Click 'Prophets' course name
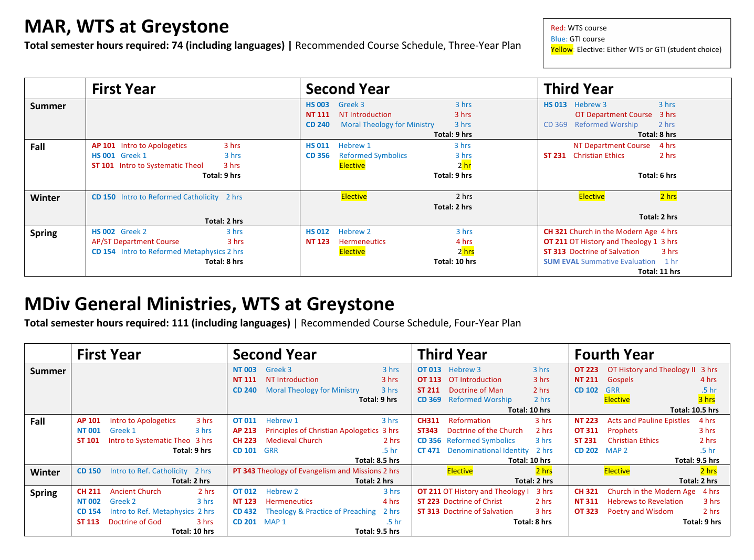Image resolution: width=754 pixels, height=560 pixels. click(x=623, y=431)
